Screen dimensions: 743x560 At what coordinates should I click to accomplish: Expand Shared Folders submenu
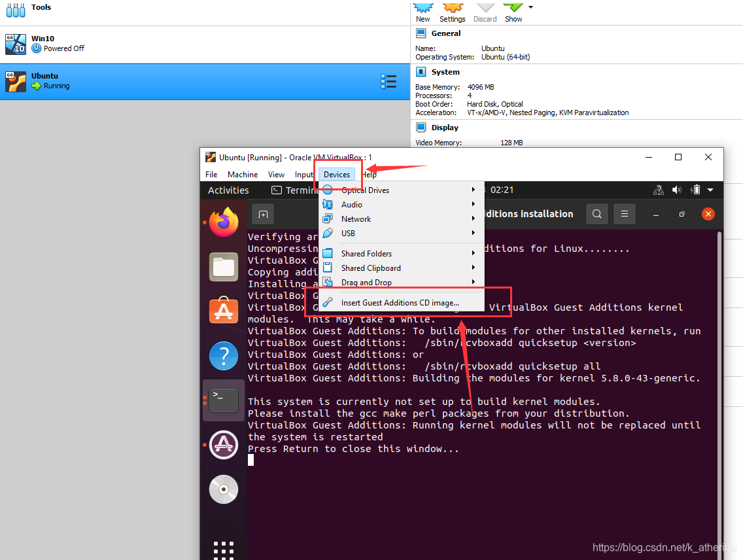(402, 253)
